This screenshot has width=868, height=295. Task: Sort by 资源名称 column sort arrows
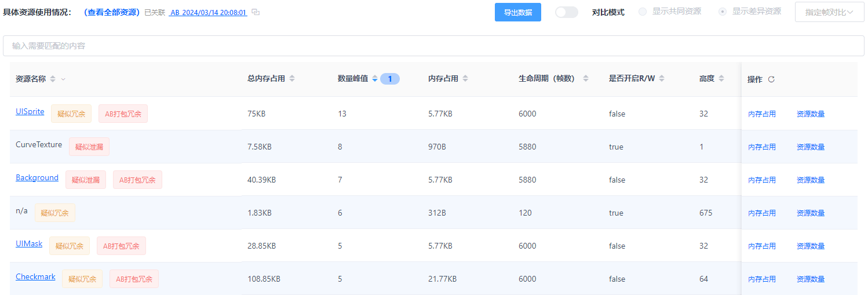click(53, 79)
